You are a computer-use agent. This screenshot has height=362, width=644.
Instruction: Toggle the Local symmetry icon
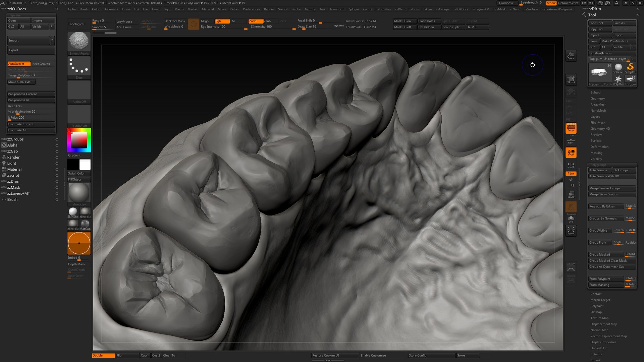571,153
